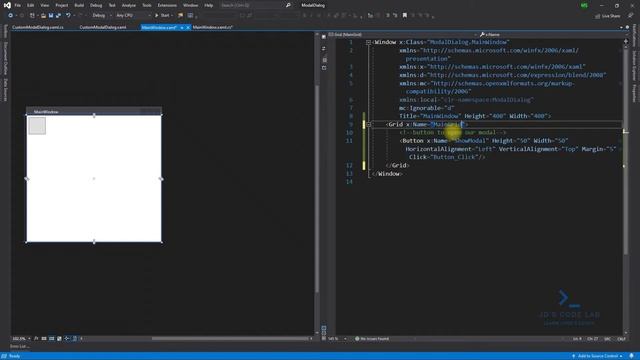
Task: Open the Error List panel tab
Action: tap(19, 347)
